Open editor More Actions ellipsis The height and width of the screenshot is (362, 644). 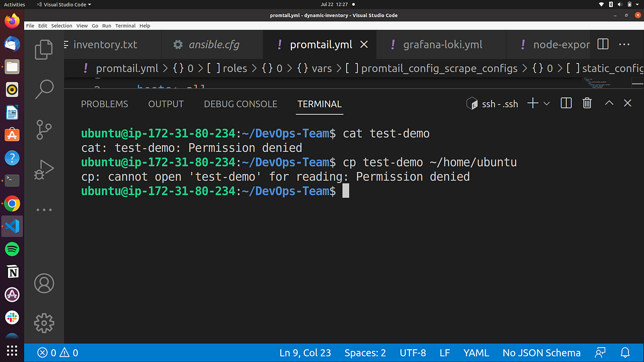(x=625, y=45)
